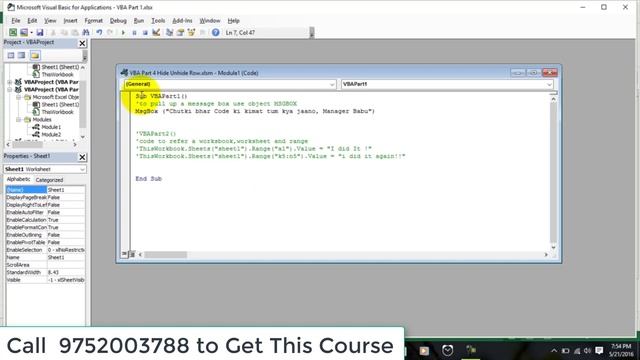Open the Debug menu

[118, 20]
